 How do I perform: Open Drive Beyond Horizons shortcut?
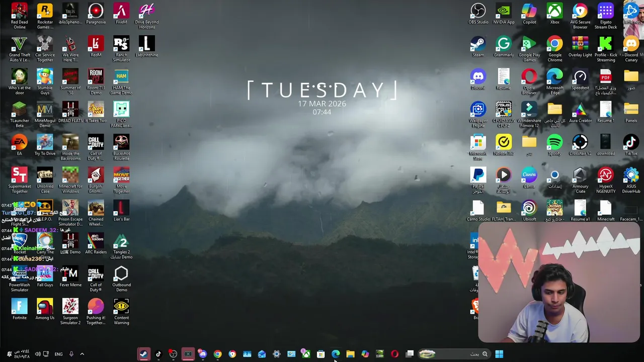click(x=147, y=16)
